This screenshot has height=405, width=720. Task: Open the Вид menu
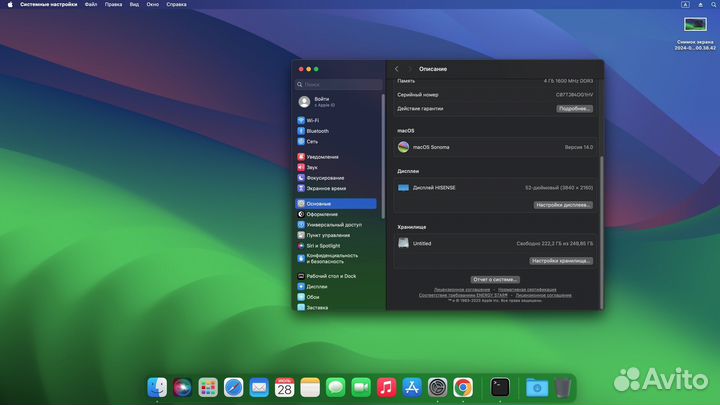pos(134,4)
